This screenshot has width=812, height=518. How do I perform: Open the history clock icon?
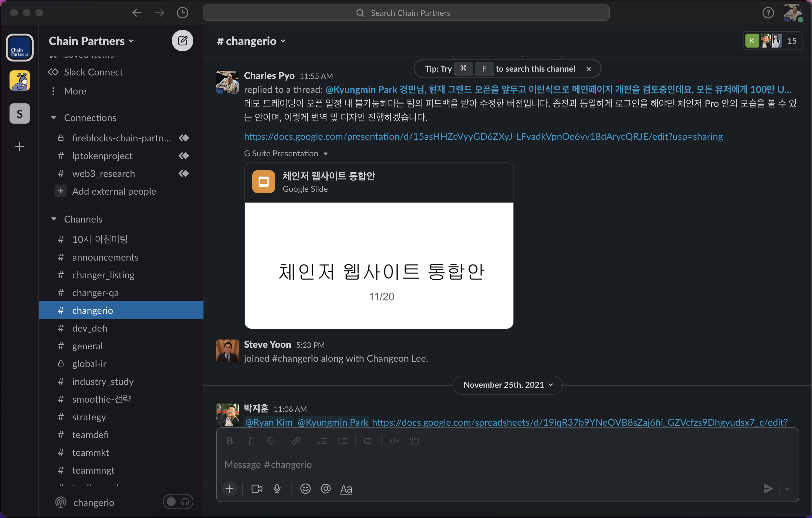182,13
